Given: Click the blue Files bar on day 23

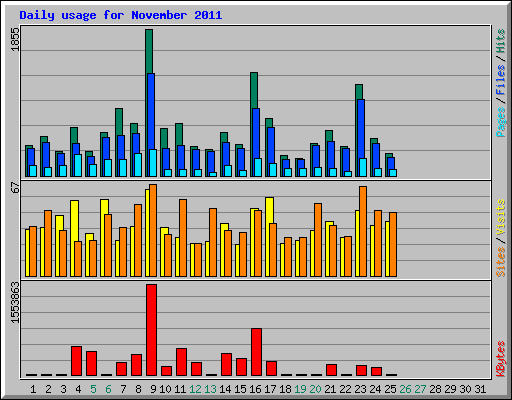Looking at the screenshot, I should point(361,128).
